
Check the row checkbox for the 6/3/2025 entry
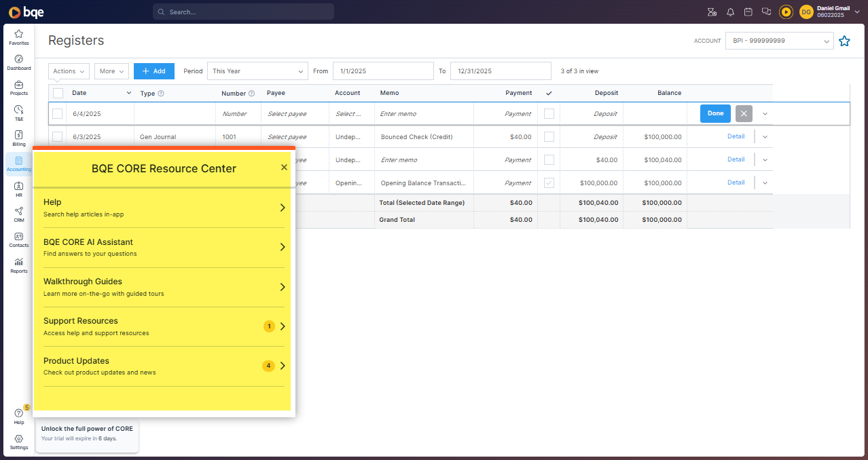coord(57,136)
